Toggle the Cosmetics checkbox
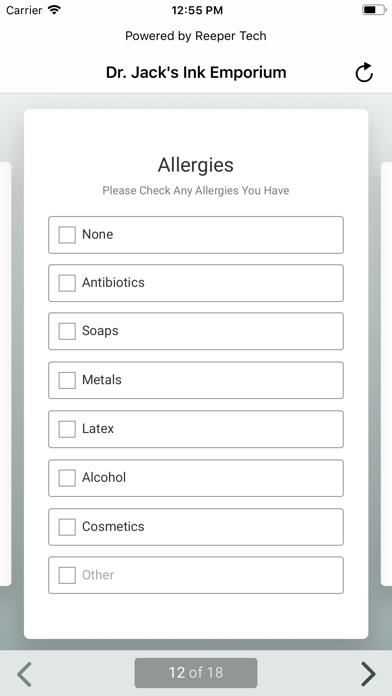Screen dimensions: 392x696 (67, 527)
